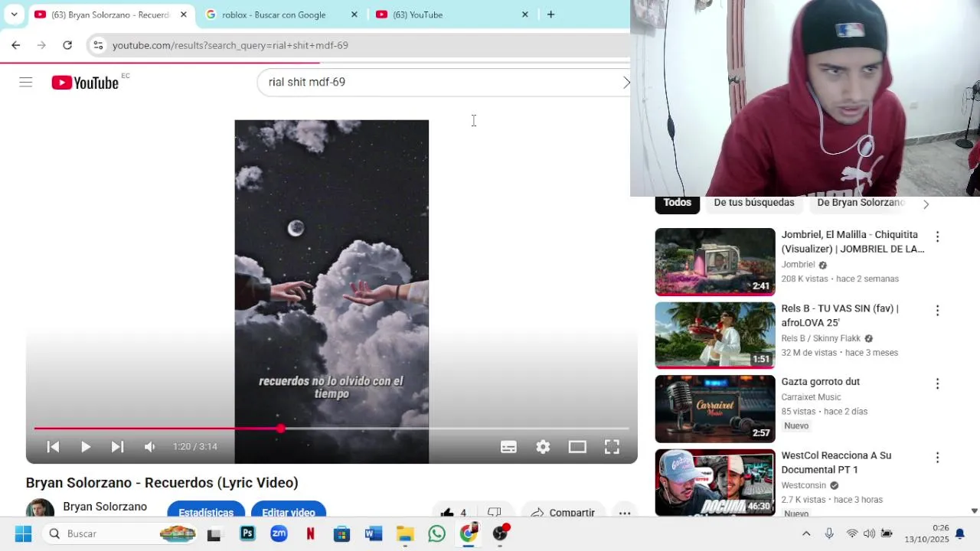Image resolution: width=980 pixels, height=551 pixels.
Task: Reload the current page
Action: point(67,45)
